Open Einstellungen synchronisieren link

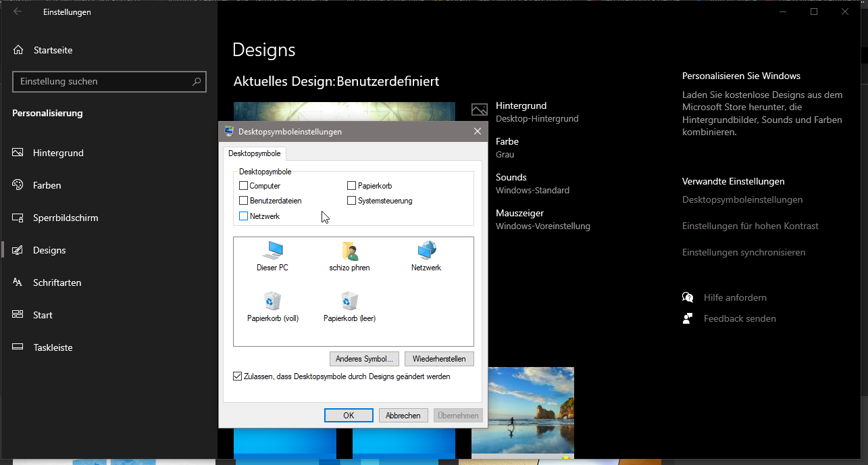point(744,252)
